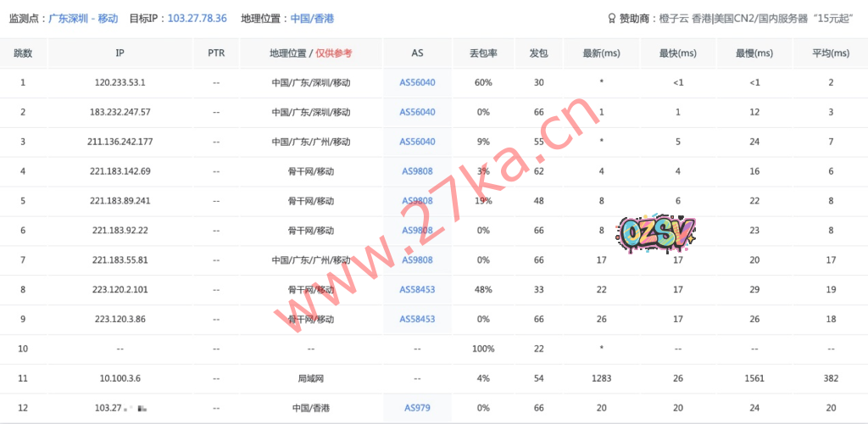Click the 跳数 column header
Image resolution: width=868 pixels, height=424 pixels.
click(x=23, y=53)
